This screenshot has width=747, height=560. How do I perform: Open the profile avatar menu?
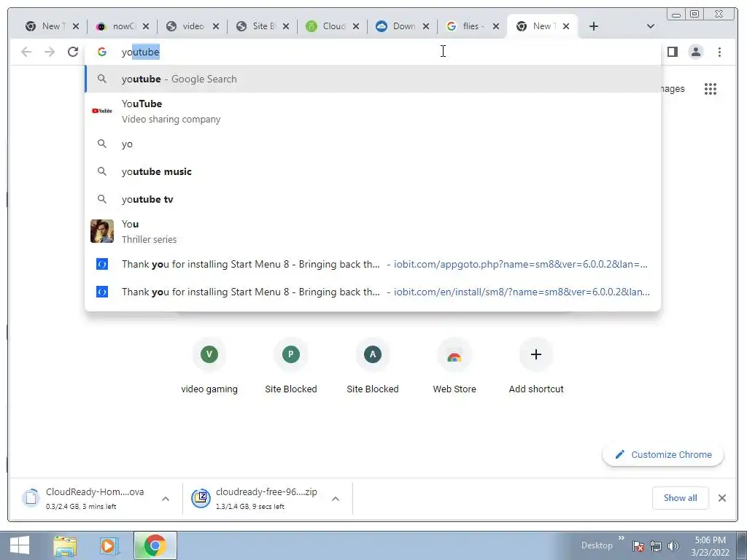click(695, 52)
